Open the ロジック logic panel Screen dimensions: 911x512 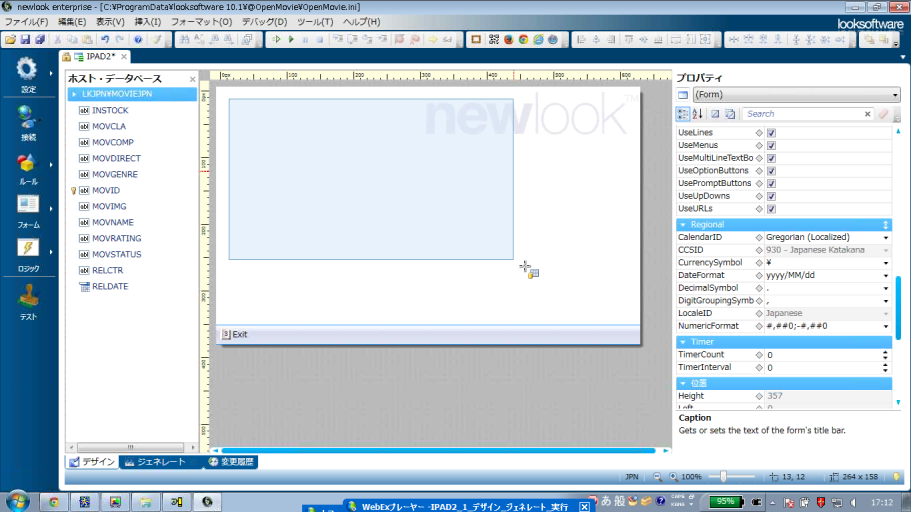click(27, 256)
